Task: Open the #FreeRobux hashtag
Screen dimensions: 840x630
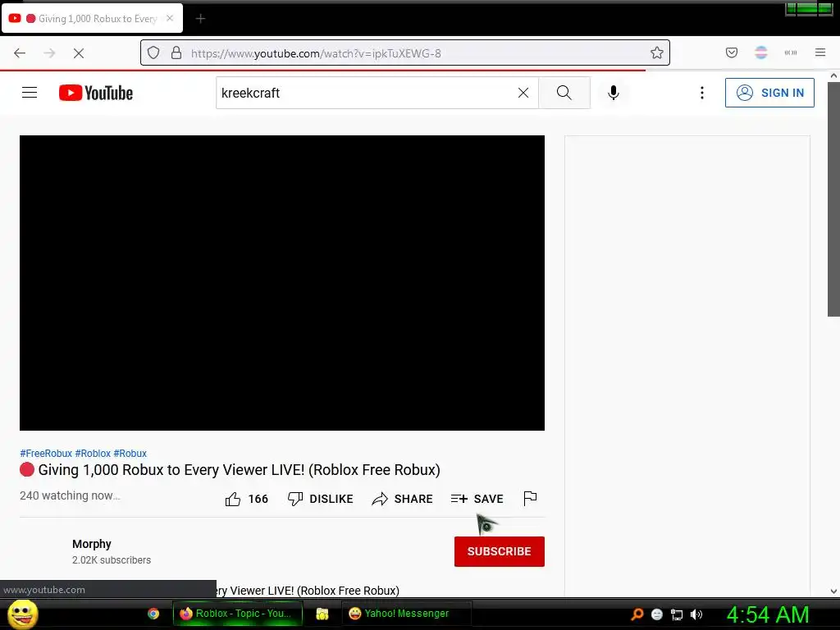Action: pyautogui.click(x=46, y=453)
